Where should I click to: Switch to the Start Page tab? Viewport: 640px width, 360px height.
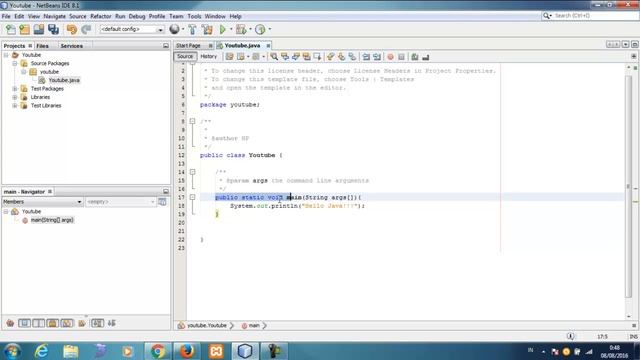coord(188,46)
